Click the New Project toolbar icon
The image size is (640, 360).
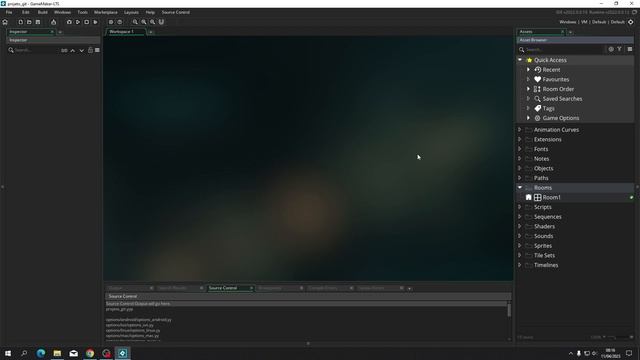click(x=20, y=22)
